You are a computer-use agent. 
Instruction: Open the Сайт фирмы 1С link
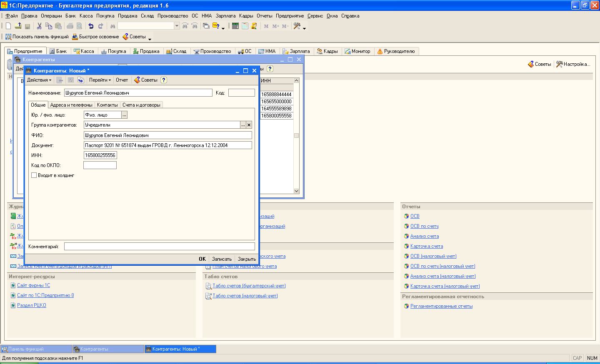pos(33,285)
